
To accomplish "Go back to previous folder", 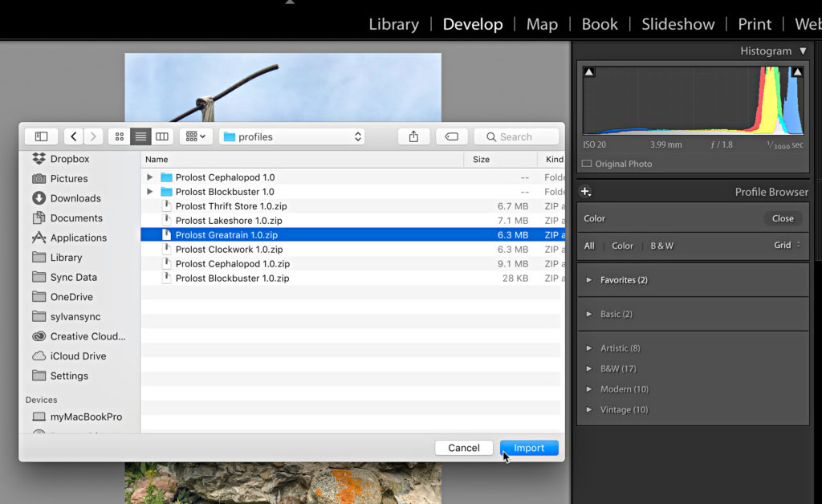I will point(74,136).
